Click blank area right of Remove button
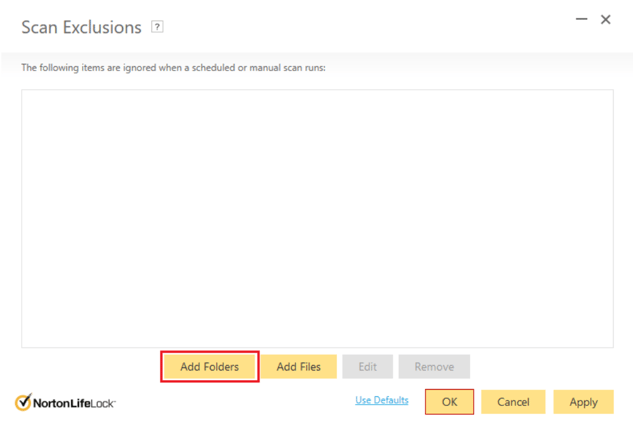The image size is (633, 421). [x=540, y=367]
